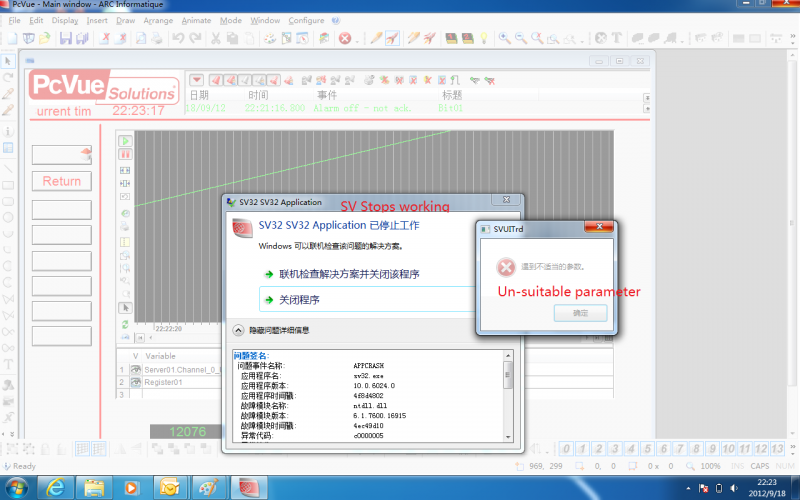Choose 联机检查解决方案并关闭该程序 option
800x500 pixels.
[349, 274]
